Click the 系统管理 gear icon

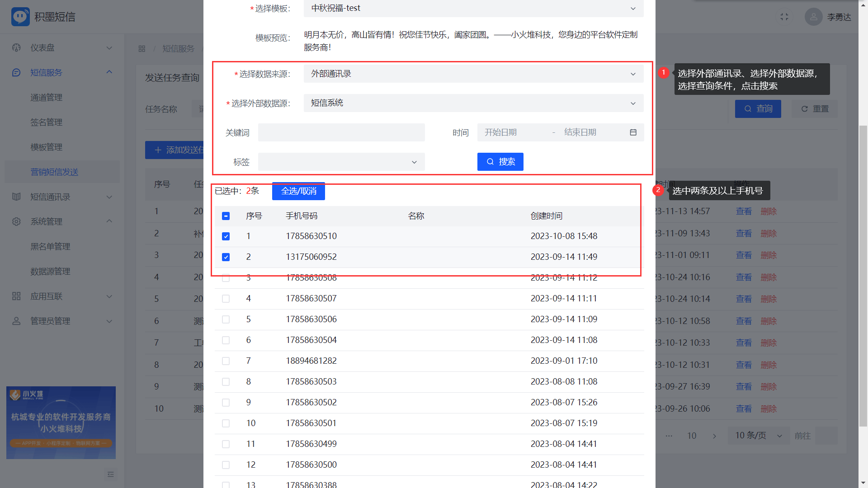point(17,222)
